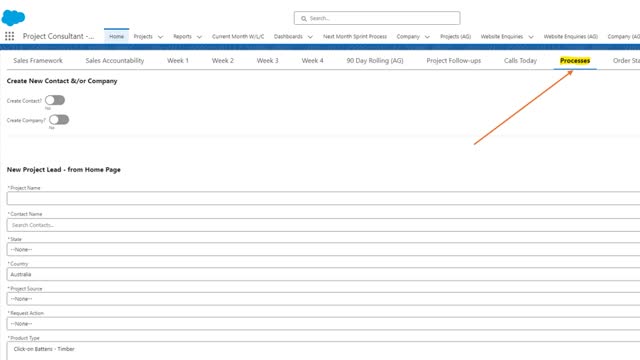This screenshot has height=360, width=640.
Task: Open Website Enquiries (AG) navigation item
Action: click(571, 36)
